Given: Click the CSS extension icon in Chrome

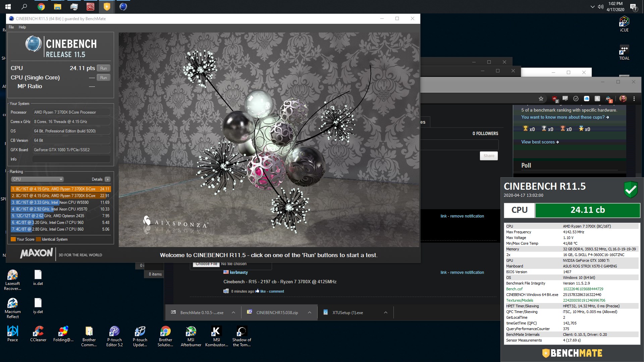Looking at the screenshot, I should 565,99.
